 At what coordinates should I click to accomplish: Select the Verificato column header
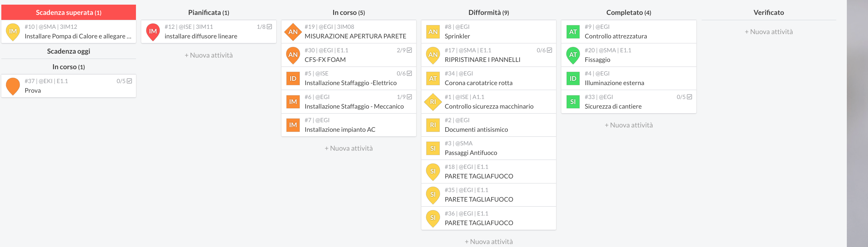[769, 13]
